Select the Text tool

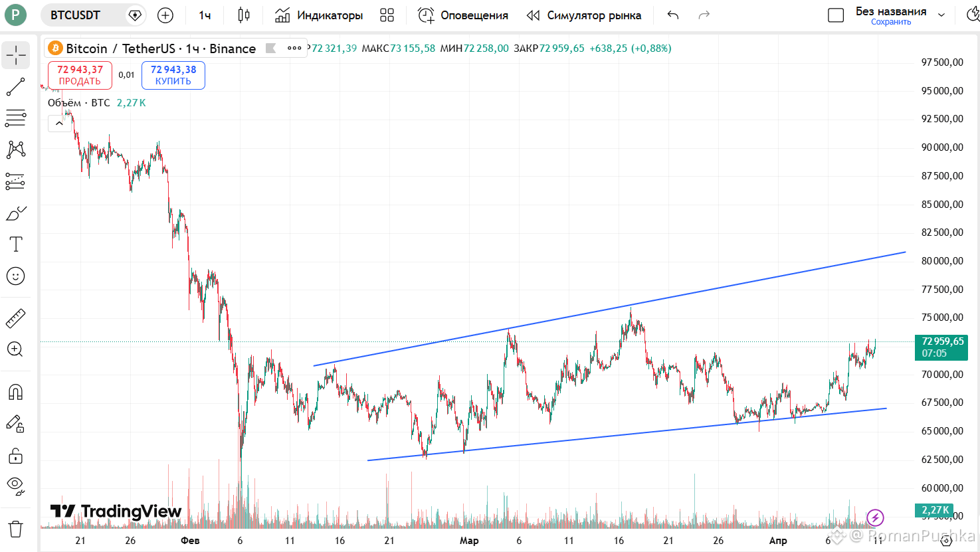coord(16,244)
